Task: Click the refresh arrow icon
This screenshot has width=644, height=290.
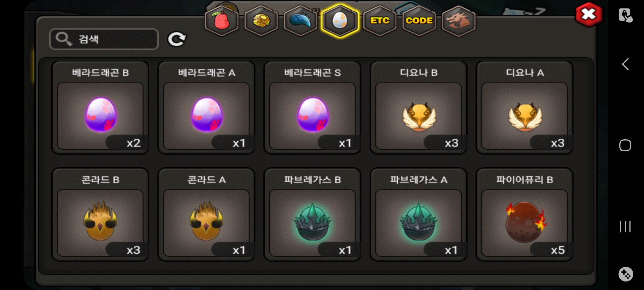Action: pyautogui.click(x=177, y=39)
